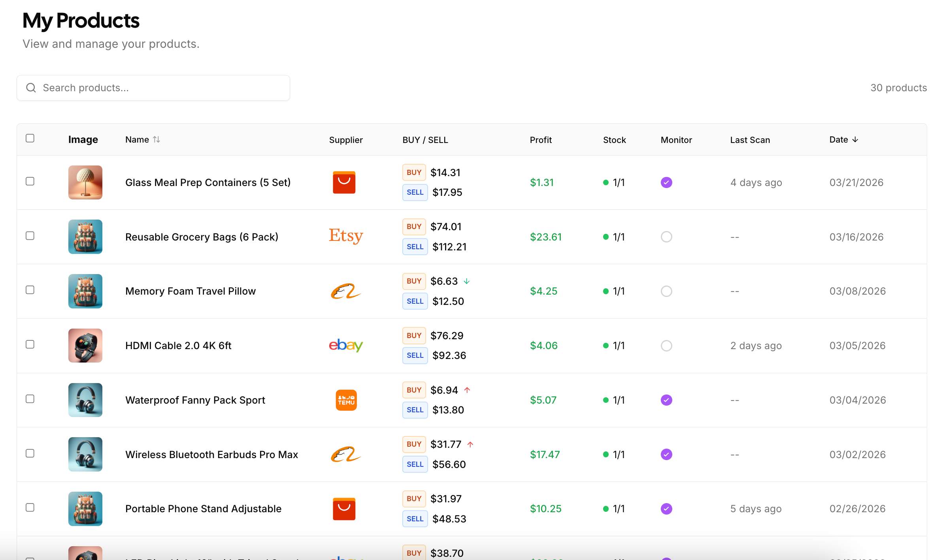Open the Temu icon for Waterproof Fanny Pack Sport
This screenshot has height=560, width=943.
tap(345, 400)
